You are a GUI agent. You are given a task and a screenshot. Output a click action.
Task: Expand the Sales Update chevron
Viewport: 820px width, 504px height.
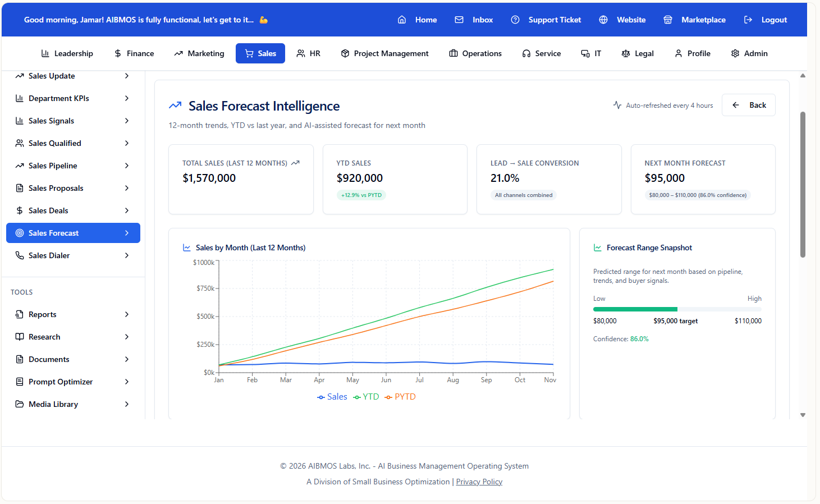point(127,76)
